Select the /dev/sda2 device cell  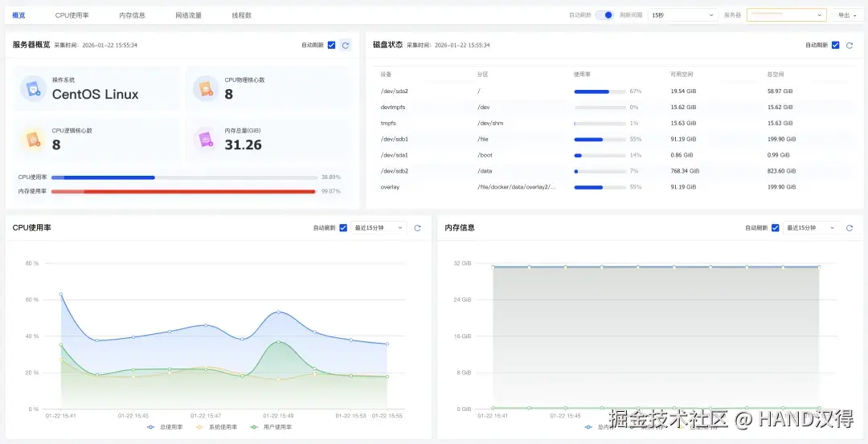[x=394, y=92]
